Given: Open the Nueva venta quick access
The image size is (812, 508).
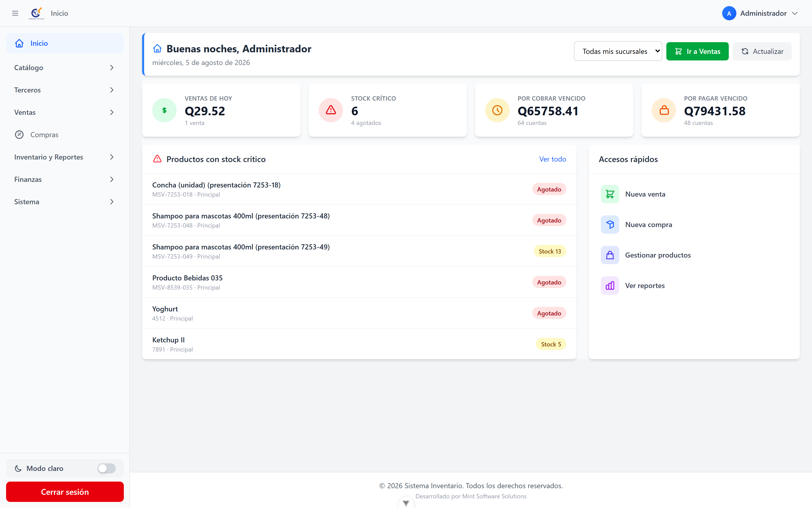Looking at the screenshot, I should point(694,194).
